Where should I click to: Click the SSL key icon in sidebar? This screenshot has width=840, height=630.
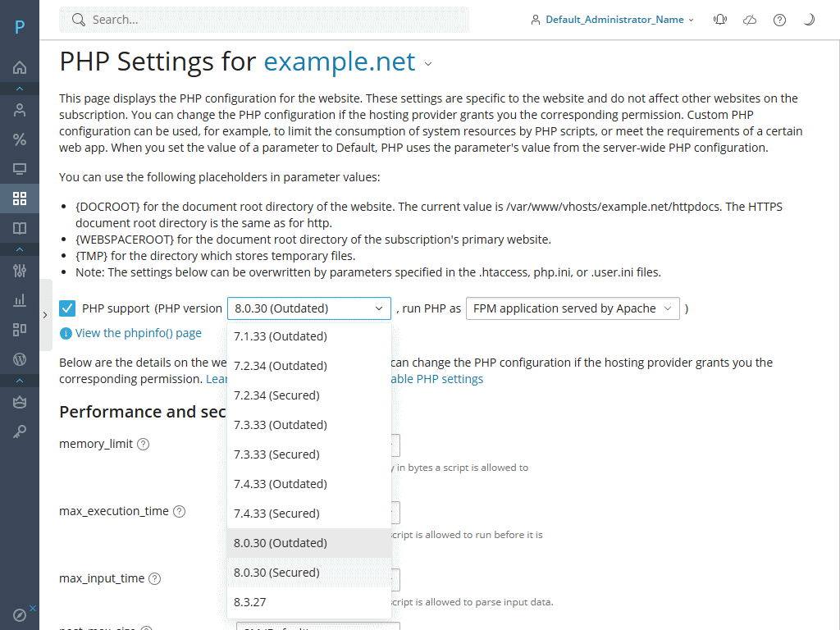point(20,431)
